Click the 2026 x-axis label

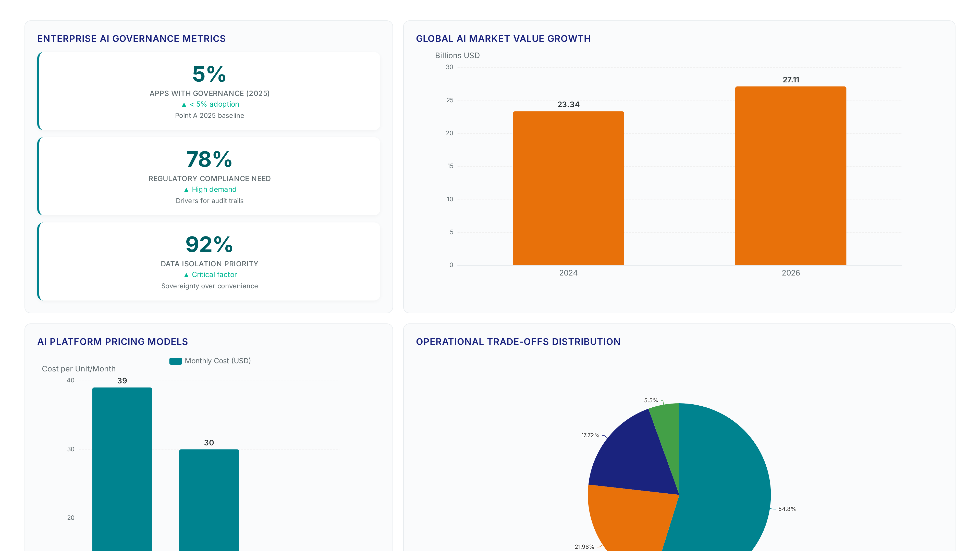pyautogui.click(x=791, y=273)
